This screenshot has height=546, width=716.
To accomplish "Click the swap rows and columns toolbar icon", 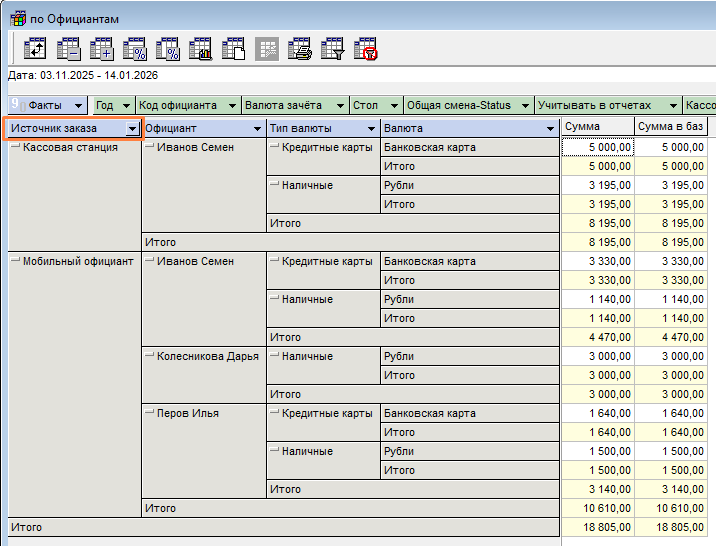I will pos(36,48).
